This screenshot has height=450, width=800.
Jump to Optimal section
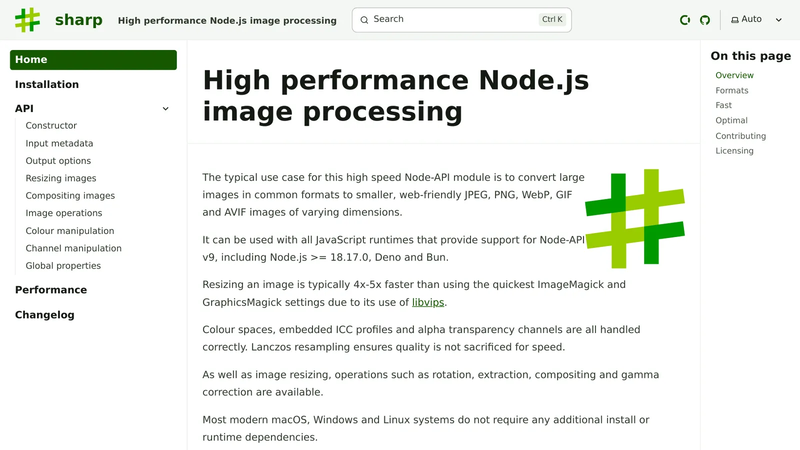(x=731, y=120)
